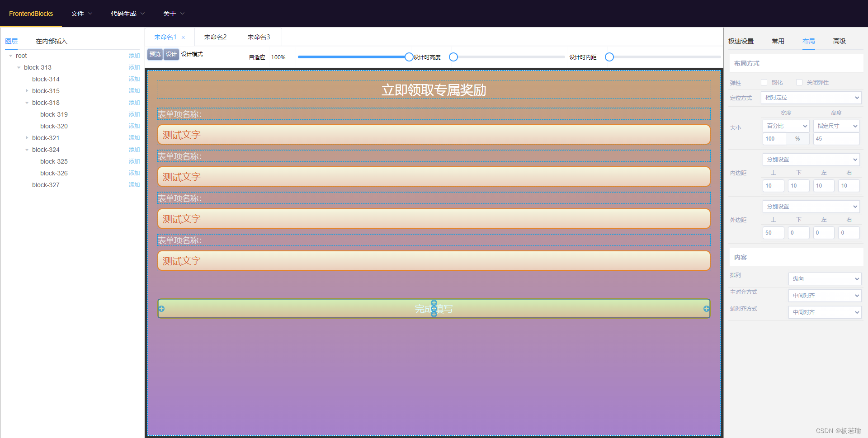
Task: Collapse the block-313 node
Action: pos(19,67)
